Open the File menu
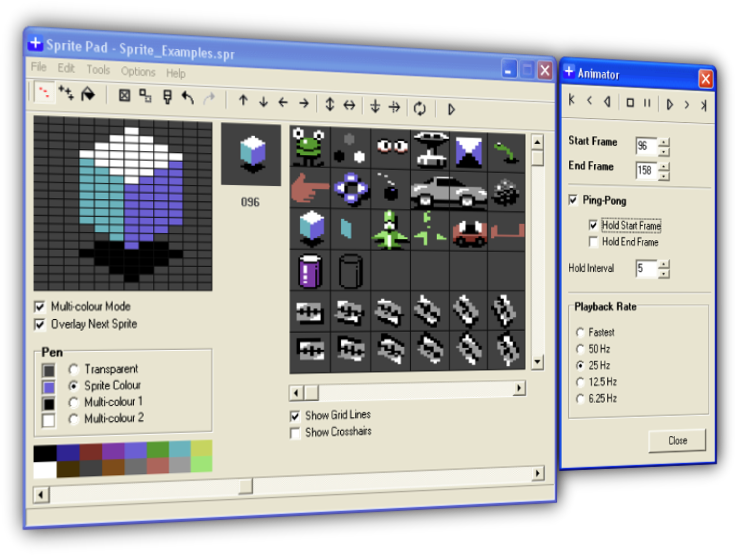 38,67
